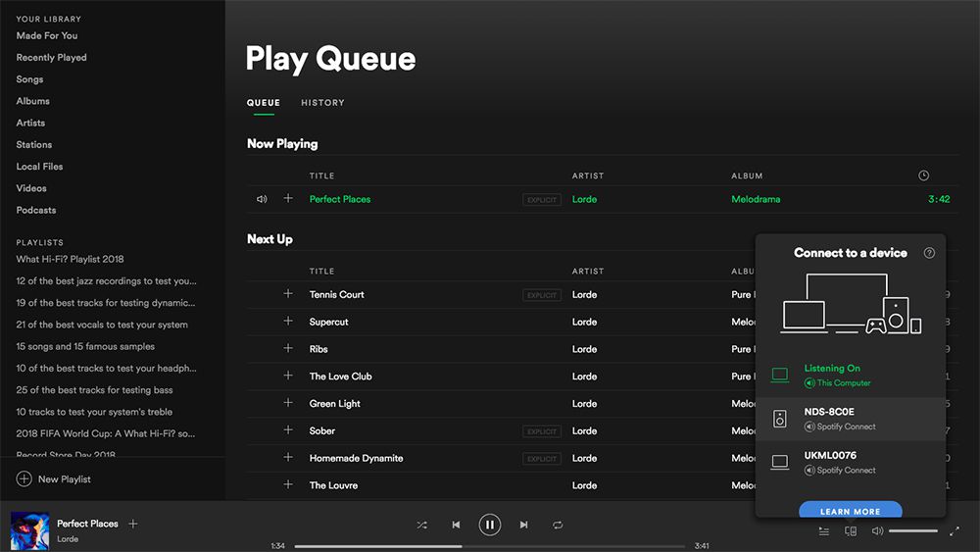Enter full screen mode icon
Viewport: 980px width, 552px height.
pyautogui.click(x=955, y=531)
